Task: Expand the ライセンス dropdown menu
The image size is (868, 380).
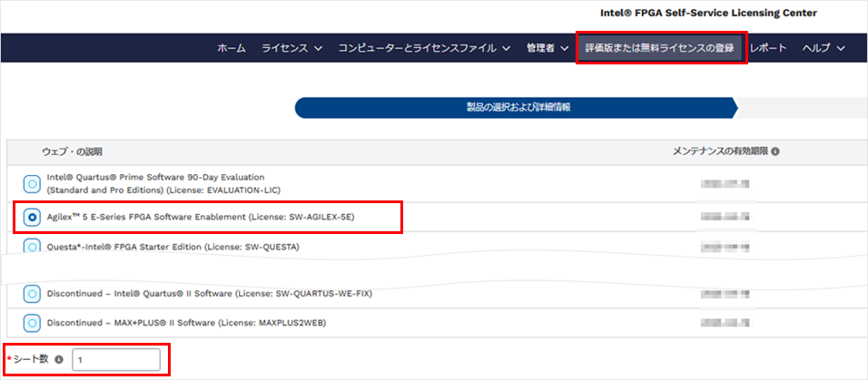Action: [x=292, y=48]
